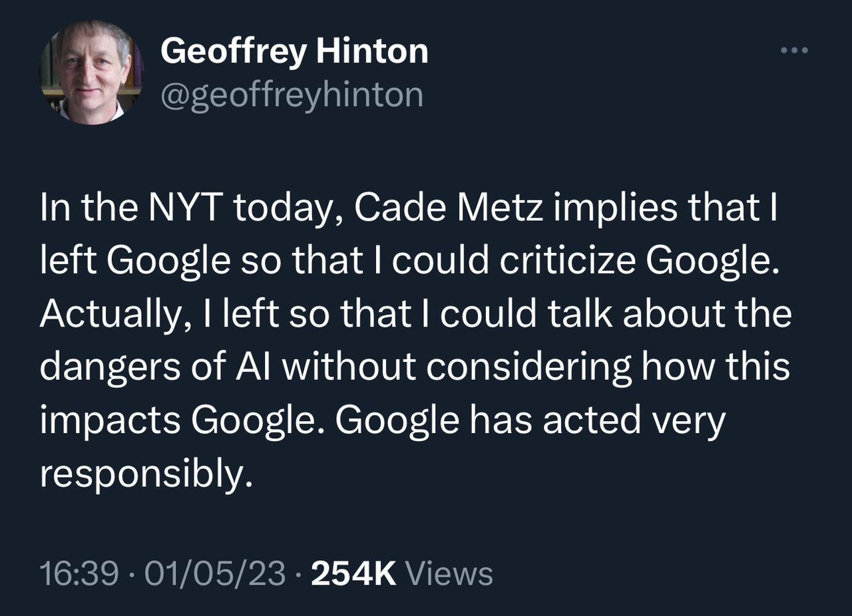The image size is (852, 616).
Task: Click the words "without considering" in tweet
Action: (457, 367)
